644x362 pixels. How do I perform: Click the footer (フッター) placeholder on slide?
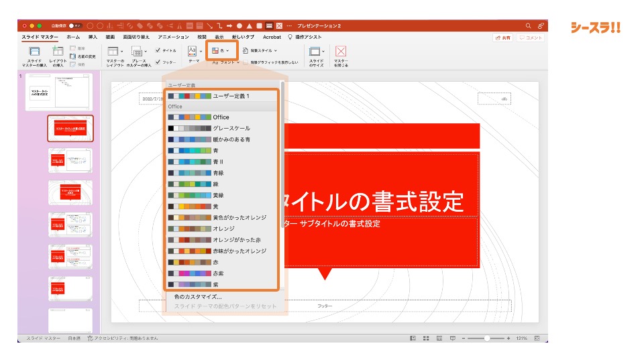point(325,306)
